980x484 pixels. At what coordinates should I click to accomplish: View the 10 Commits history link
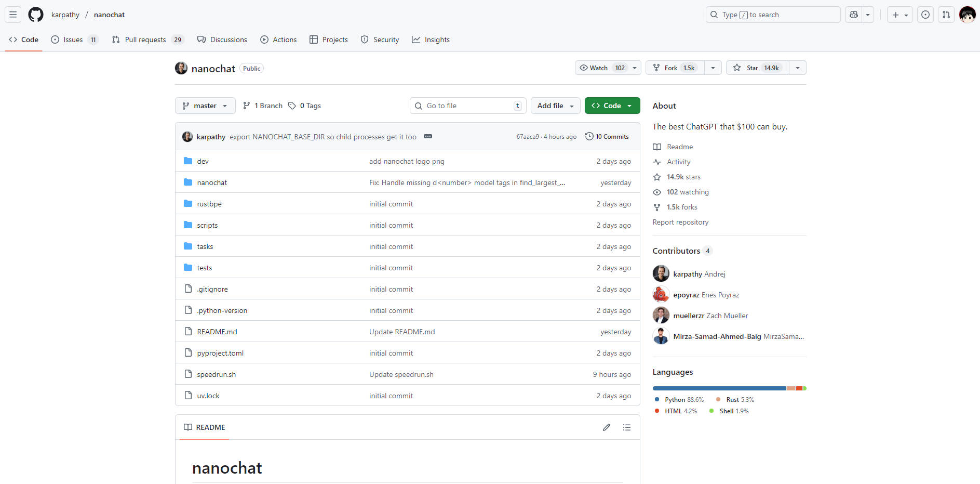click(x=607, y=137)
